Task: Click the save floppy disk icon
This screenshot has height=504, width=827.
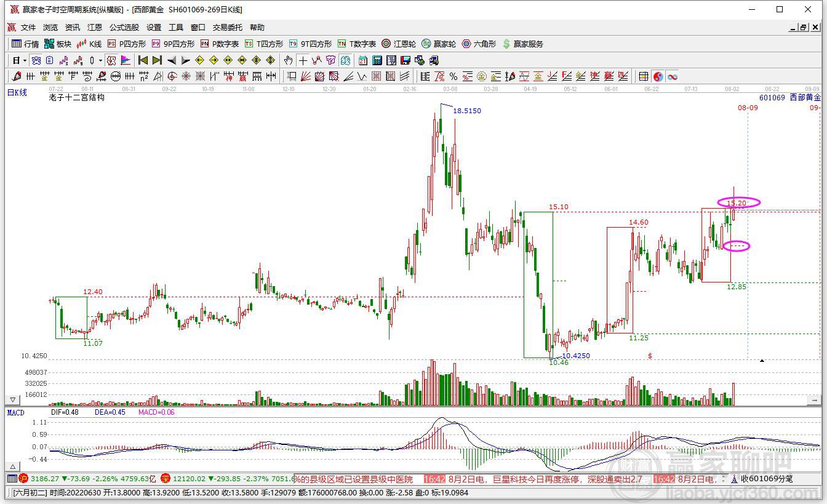Action: 406,60
